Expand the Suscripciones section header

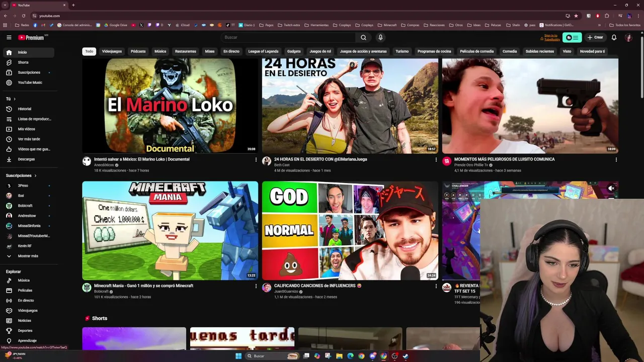click(21, 175)
